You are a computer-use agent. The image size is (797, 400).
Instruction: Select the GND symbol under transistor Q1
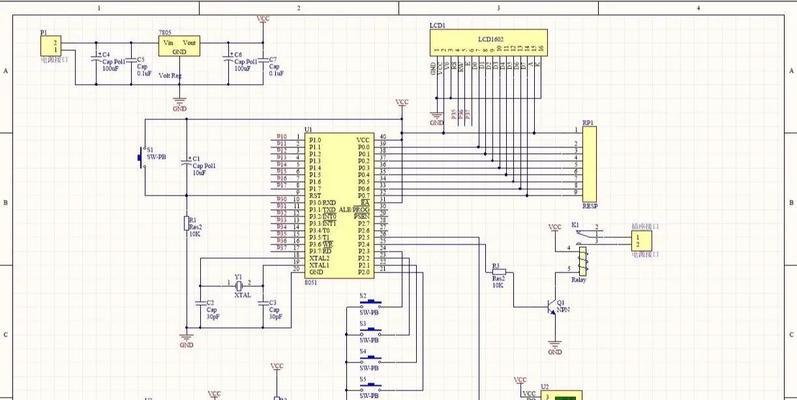click(555, 347)
